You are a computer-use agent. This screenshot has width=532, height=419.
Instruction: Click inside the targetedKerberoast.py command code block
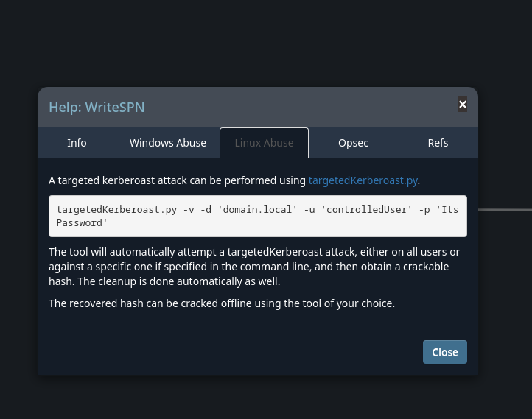coord(258,216)
